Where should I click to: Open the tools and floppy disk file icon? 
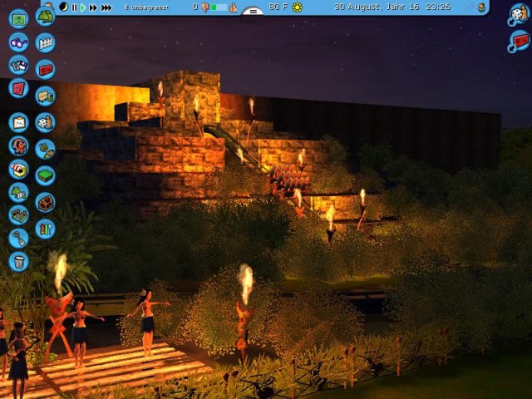(x=18, y=65)
